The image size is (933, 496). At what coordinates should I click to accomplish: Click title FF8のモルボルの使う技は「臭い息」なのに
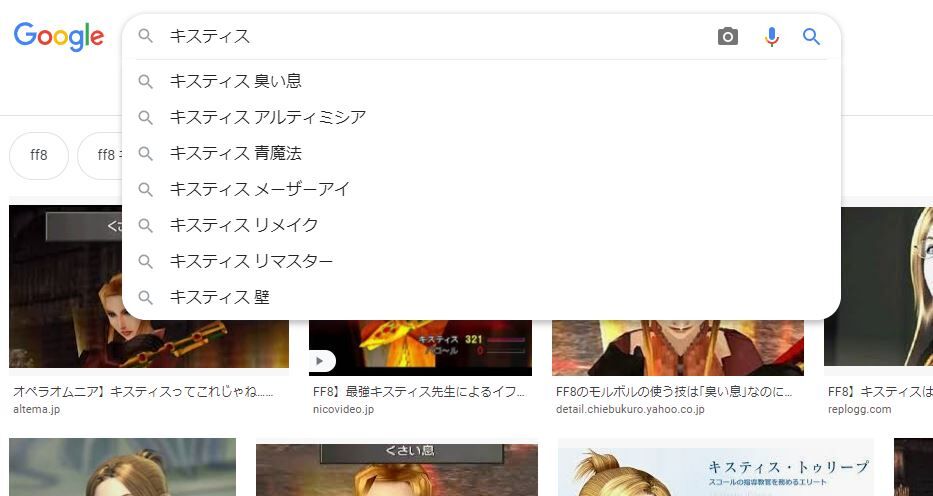click(674, 392)
